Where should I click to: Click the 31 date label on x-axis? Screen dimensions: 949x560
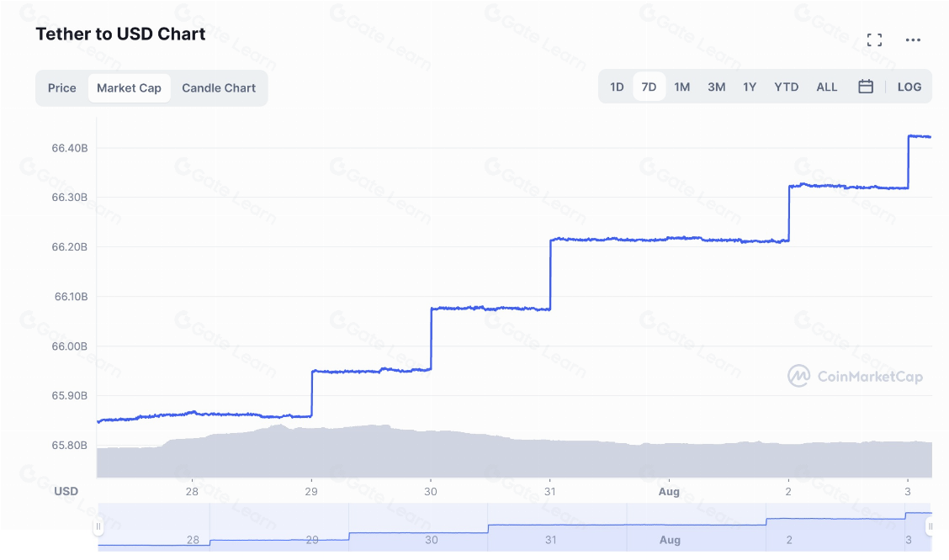[x=549, y=491]
